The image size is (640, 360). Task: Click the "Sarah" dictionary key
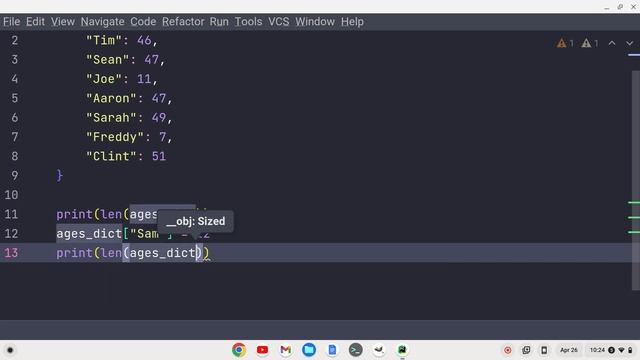[x=111, y=118]
